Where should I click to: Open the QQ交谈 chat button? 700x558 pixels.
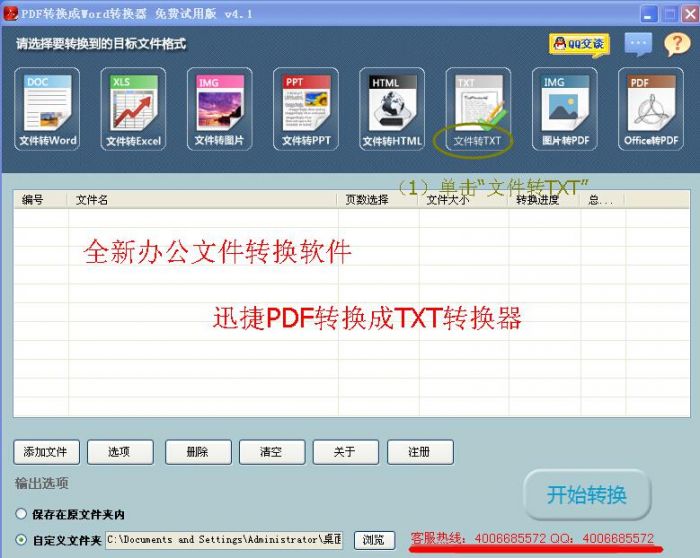(579, 45)
